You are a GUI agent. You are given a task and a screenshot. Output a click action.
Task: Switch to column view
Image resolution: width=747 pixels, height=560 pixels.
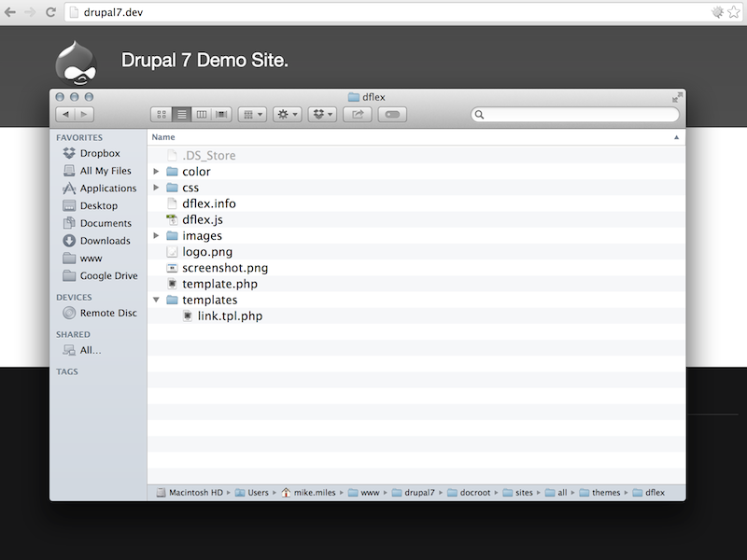pyautogui.click(x=201, y=114)
